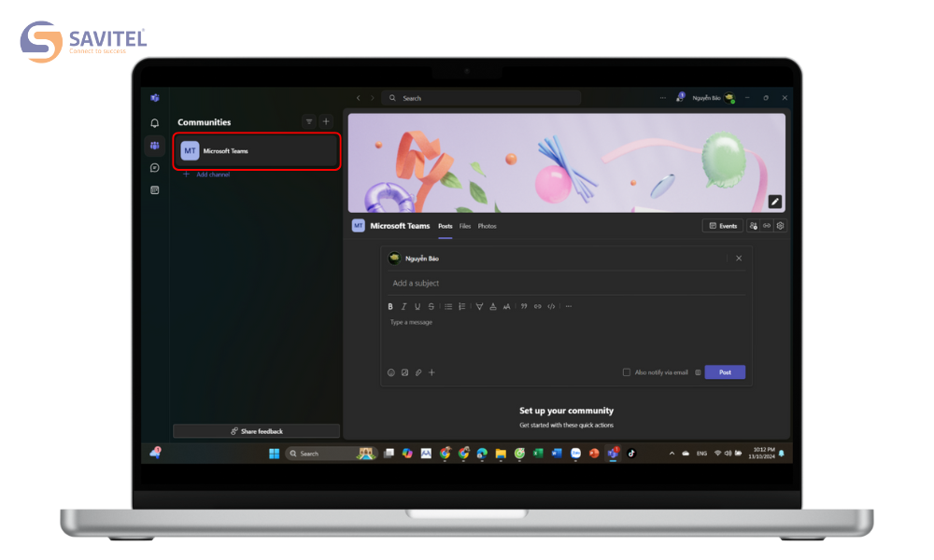The height and width of the screenshot is (560, 934).
Task: Toggle italic formatting
Action: 403,306
